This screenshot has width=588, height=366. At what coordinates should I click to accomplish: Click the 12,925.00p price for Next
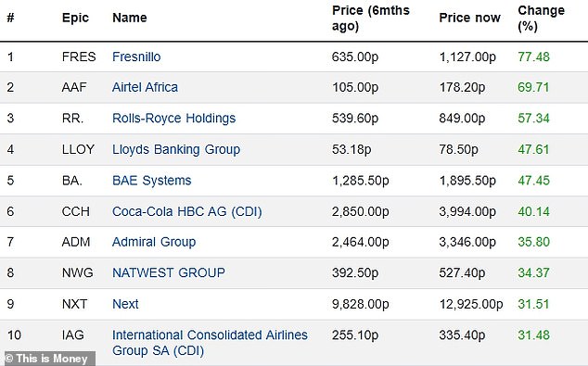click(471, 304)
